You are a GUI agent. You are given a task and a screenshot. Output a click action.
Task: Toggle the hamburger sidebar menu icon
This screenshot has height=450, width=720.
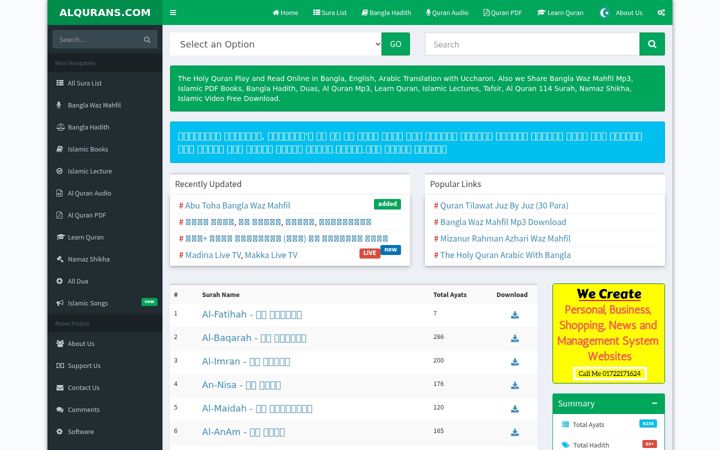[173, 12]
